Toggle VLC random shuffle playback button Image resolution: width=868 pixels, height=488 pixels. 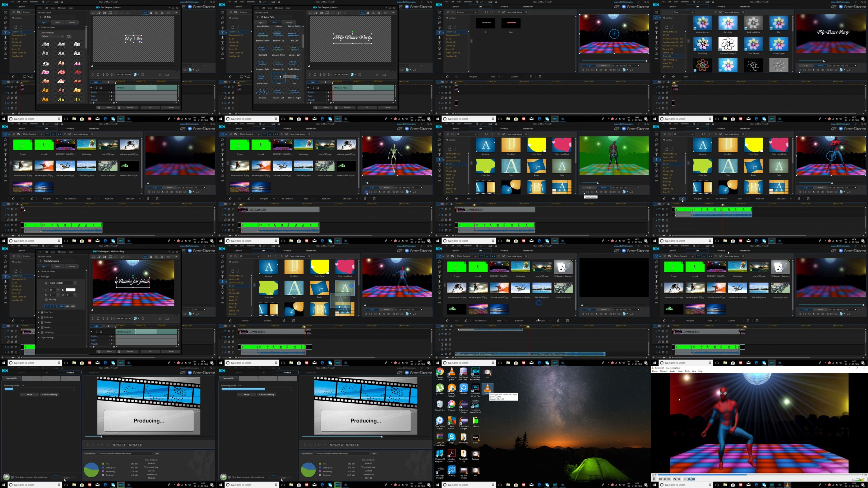pos(693,479)
